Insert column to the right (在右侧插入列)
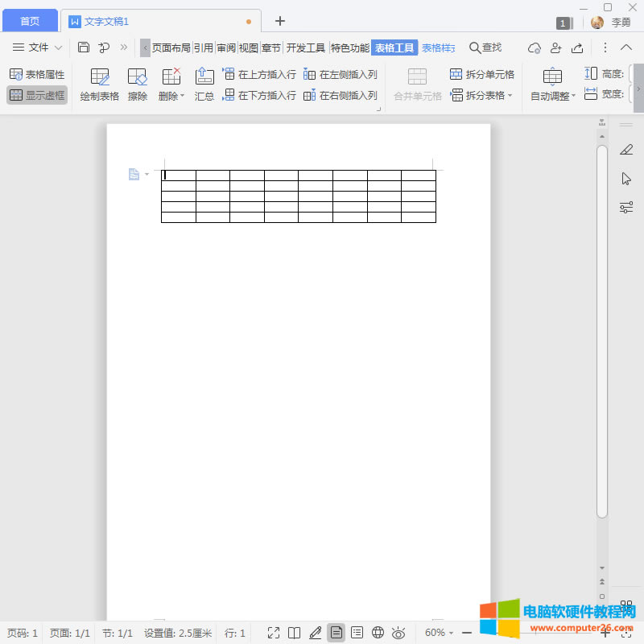The image size is (644, 644). (x=341, y=95)
